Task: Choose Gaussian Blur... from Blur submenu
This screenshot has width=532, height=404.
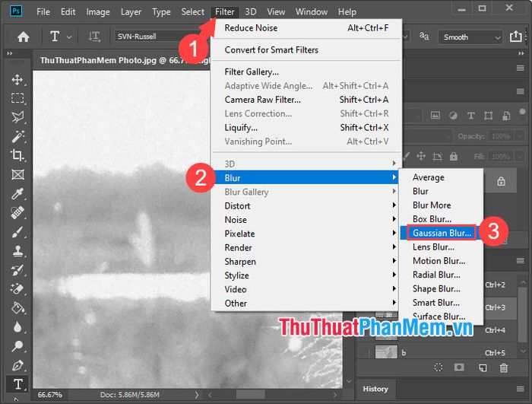Action: point(442,233)
